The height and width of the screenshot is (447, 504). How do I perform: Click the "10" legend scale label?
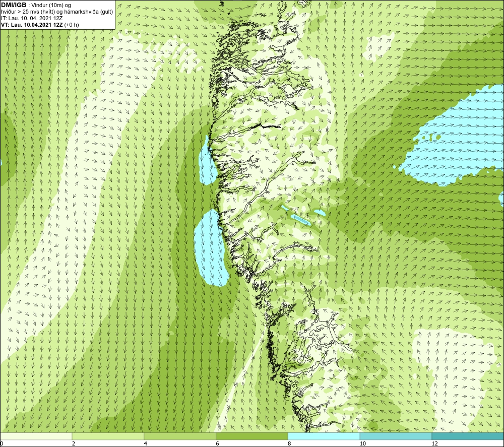(363, 444)
